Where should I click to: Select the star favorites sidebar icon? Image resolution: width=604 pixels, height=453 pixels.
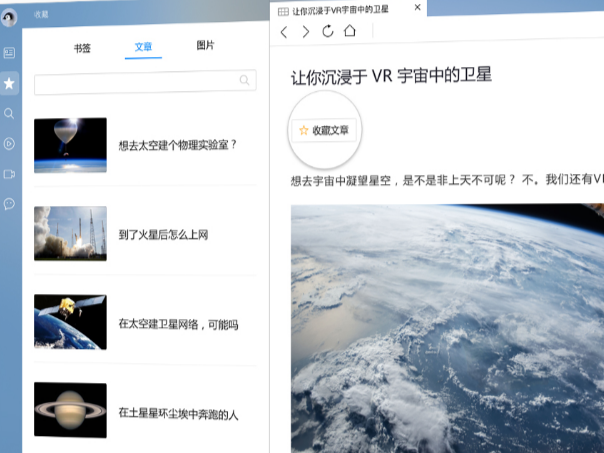click(9, 83)
